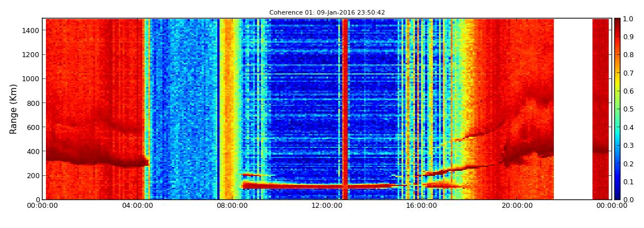Click the 20:00:00 x-axis tick label
This screenshot has width=644, height=228.
(517, 206)
